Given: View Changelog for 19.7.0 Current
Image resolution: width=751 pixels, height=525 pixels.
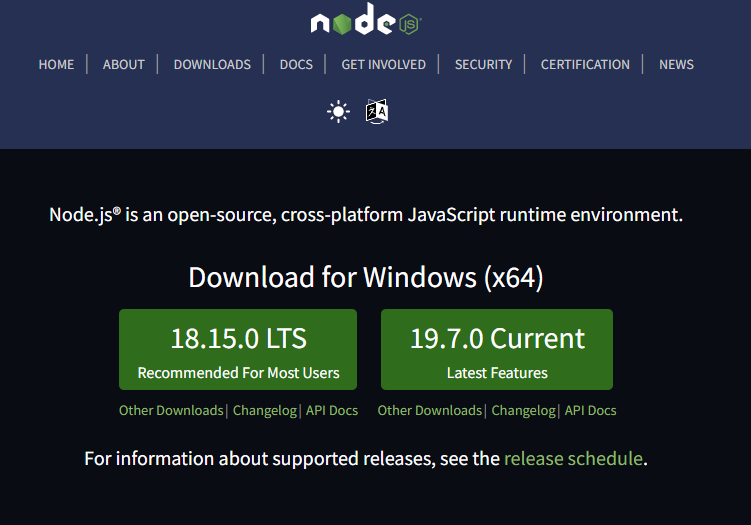Looking at the screenshot, I should click(x=523, y=411).
